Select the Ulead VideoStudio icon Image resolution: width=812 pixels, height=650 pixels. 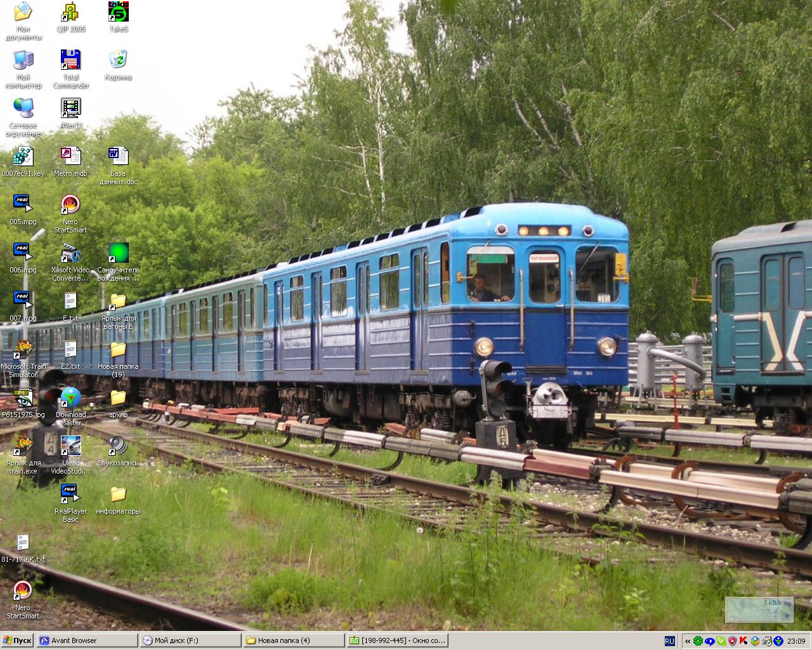pos(70,447)
